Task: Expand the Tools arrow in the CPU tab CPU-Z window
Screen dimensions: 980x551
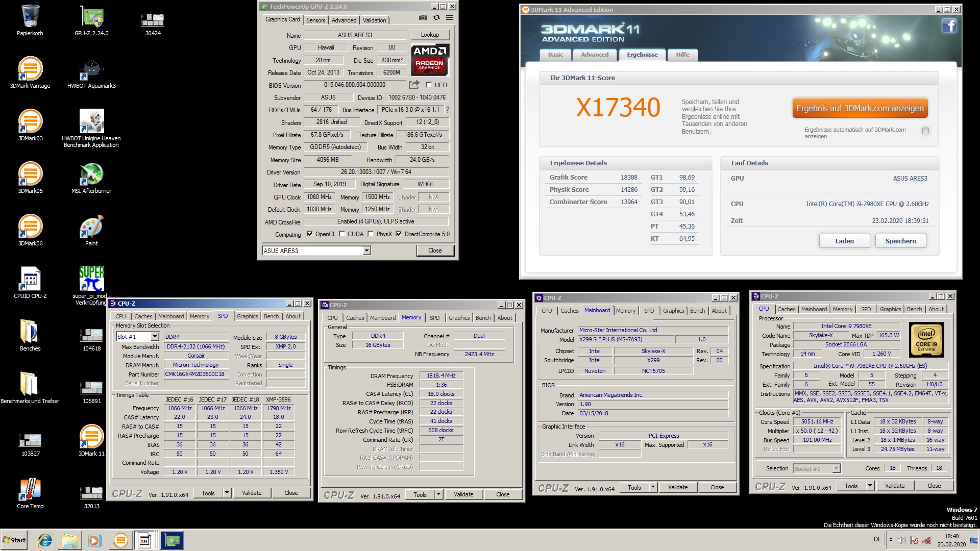Action: pyautogui.click(x=870, y=486)
